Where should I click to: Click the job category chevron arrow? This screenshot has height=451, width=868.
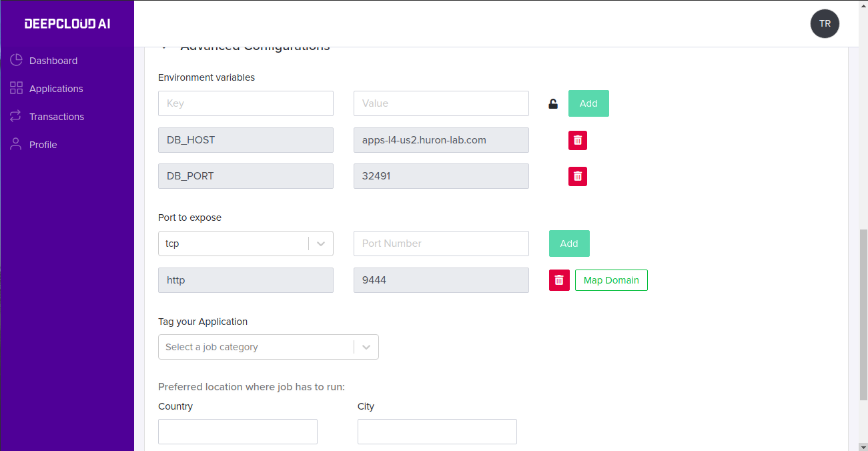point(366,347)
